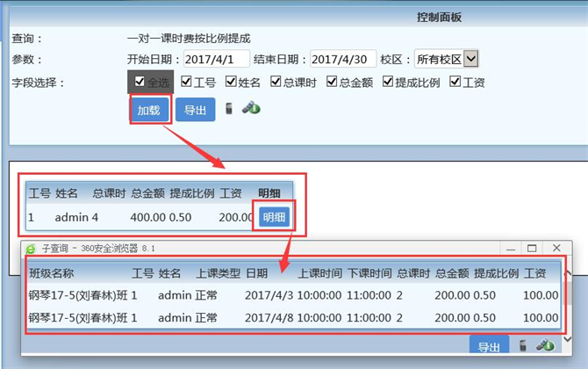Disable the 提成比例 field checkbox
588x369 pixels.
coord(388,81)
